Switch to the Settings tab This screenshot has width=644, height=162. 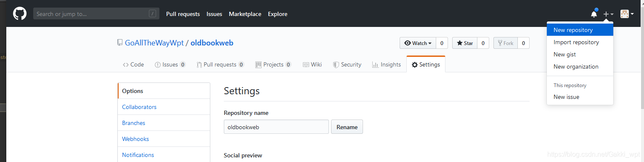426,64
